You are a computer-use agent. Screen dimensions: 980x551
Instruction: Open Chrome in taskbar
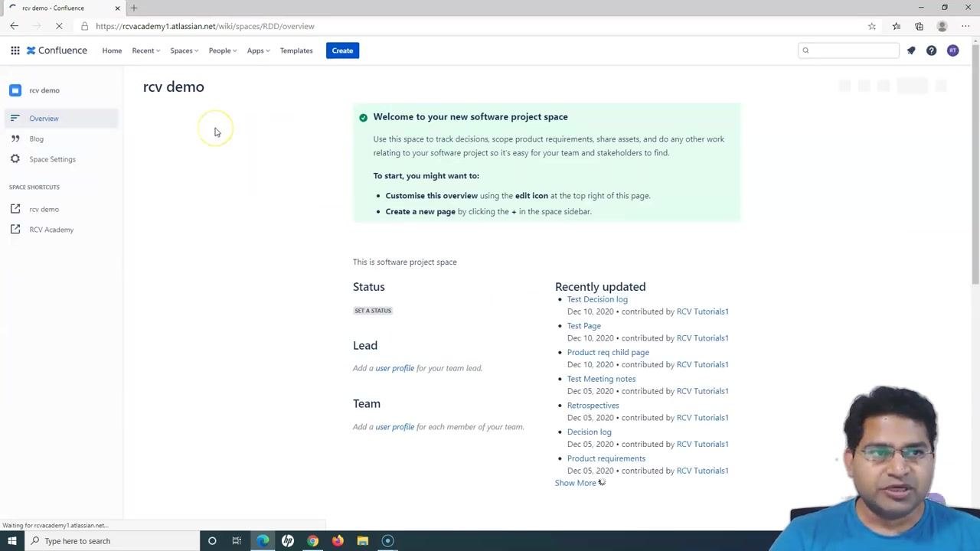point(312,541)
